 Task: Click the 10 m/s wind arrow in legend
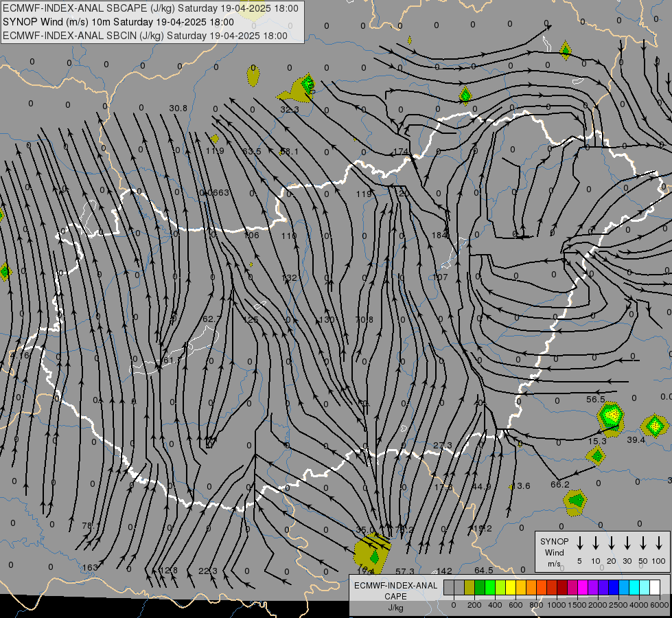[596, 543]
